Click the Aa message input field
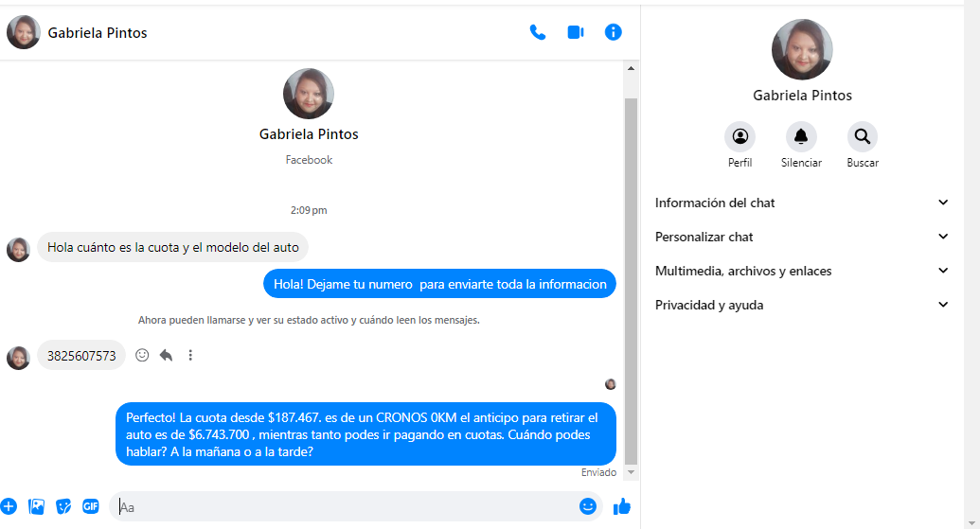 (341, 507)
